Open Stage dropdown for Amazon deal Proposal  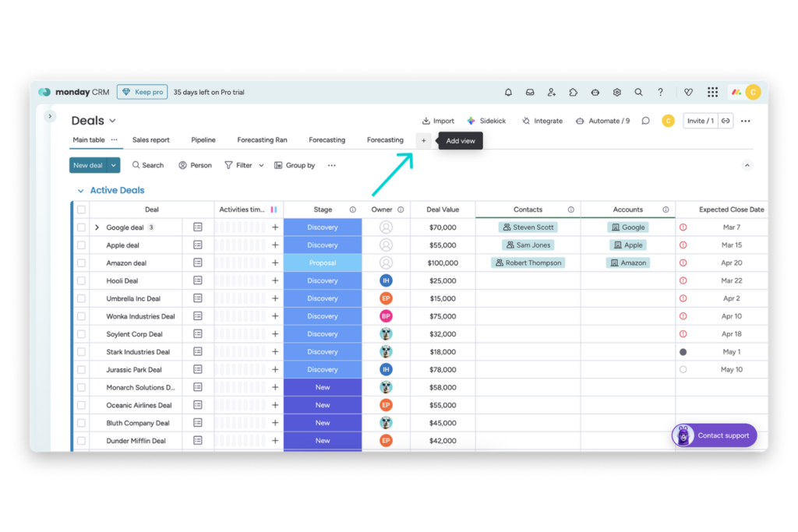(323, 263)
